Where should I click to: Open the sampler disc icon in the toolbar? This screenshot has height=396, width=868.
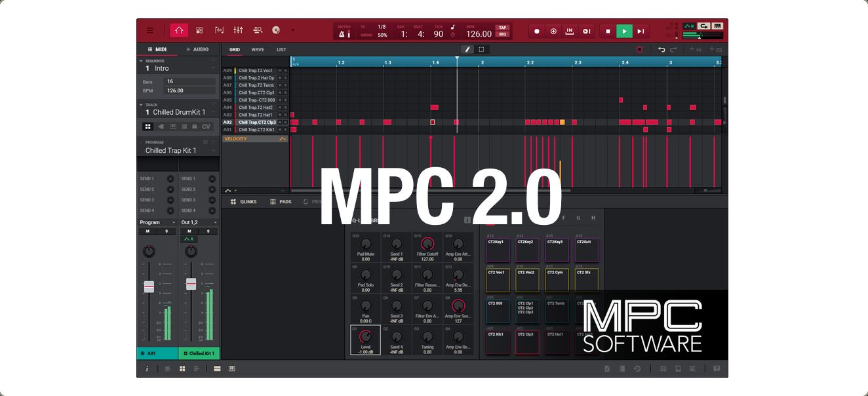tap(276, 30)
